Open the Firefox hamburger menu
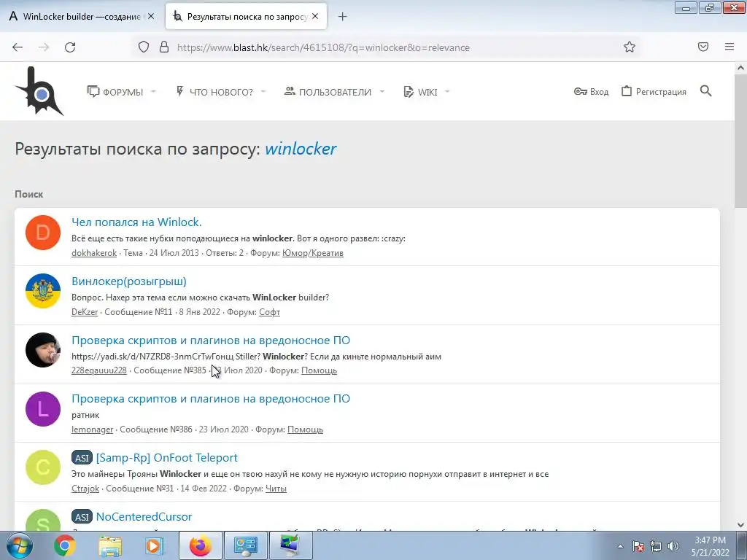Image resolution: width=747 pixels, height=560 pixels. [x=729, y=47]
